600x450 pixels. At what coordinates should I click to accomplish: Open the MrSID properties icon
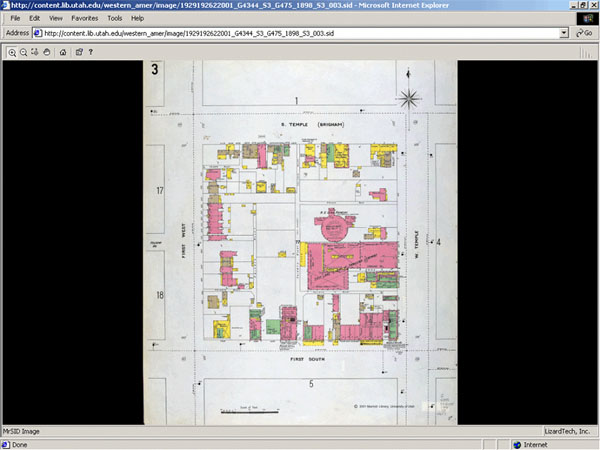click(78, 51)
